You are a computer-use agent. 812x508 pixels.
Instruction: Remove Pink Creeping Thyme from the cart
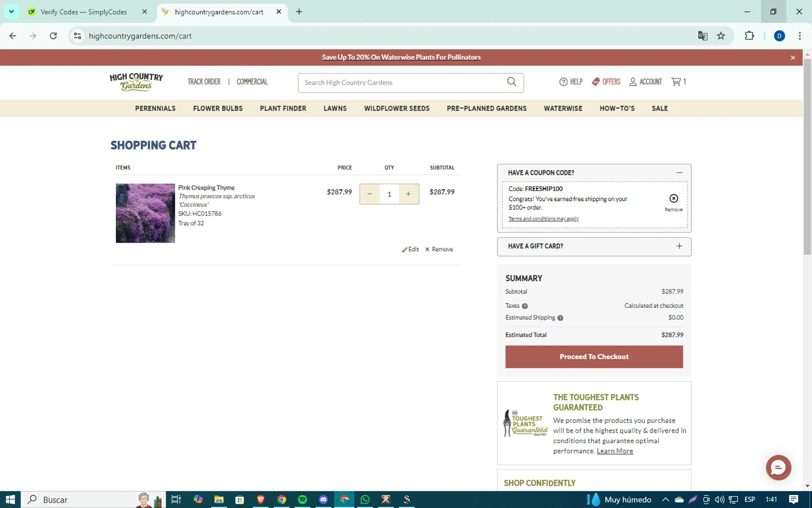pyautogui.click(x=439, y=249)
